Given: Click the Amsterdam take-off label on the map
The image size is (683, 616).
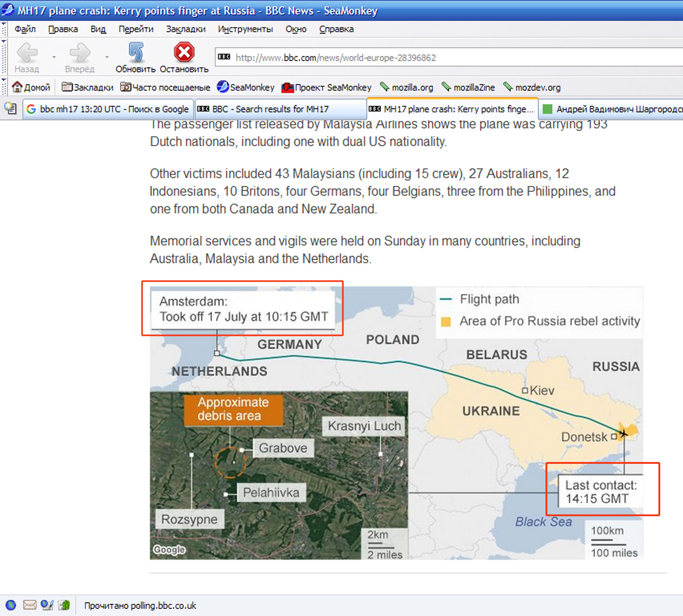Looking at the screenshot, I should [x=243, y=309].
